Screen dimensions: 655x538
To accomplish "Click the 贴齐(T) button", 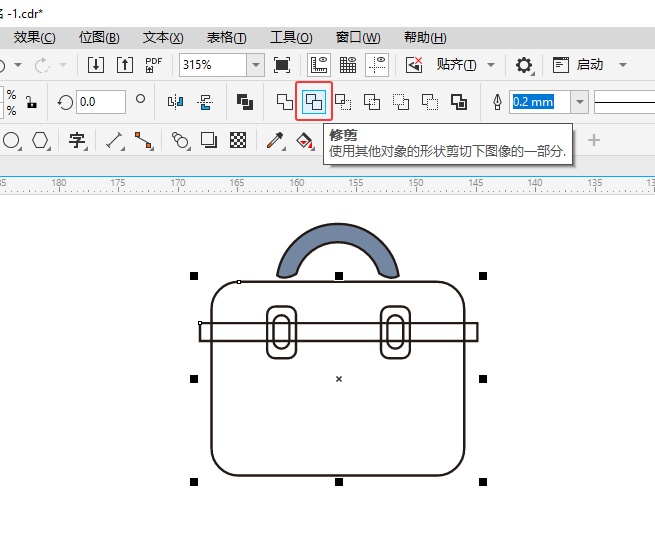I will click(x=456, y=65).
